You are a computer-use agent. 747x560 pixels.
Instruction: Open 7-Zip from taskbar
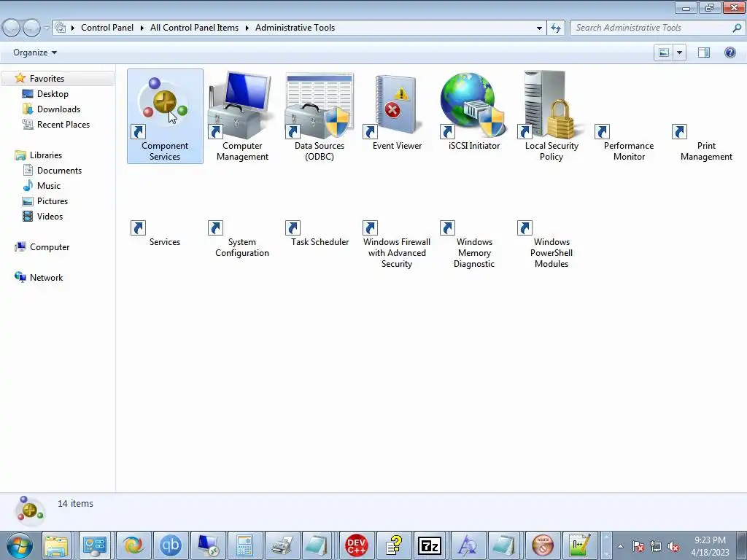point(430,545)
